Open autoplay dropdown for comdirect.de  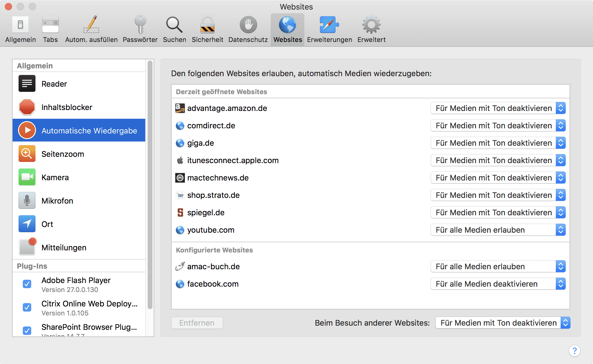click(498, 126)
